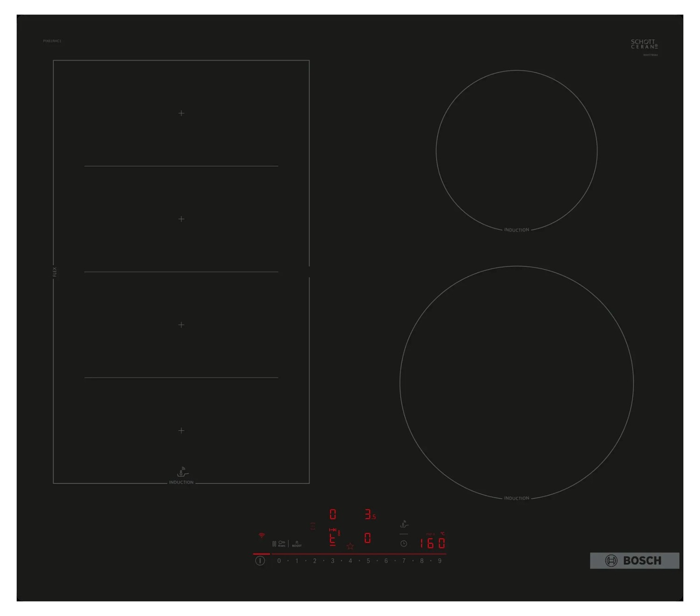Image resolution: width=700 pixels, height=616 pixels.
Task: Touch the small upper right round cooking zone
Action: (x=517, y=150)
